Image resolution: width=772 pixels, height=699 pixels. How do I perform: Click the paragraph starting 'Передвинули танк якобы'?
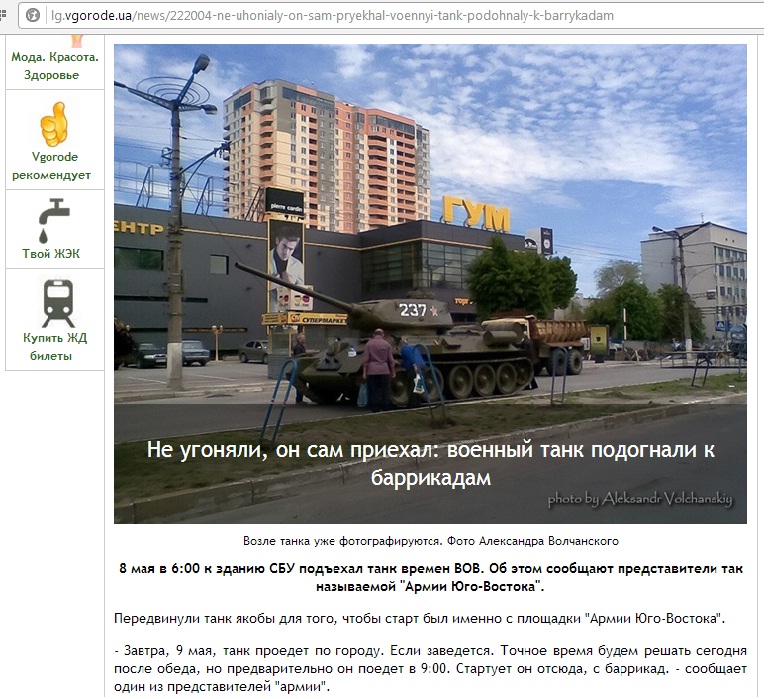[419, 618]
